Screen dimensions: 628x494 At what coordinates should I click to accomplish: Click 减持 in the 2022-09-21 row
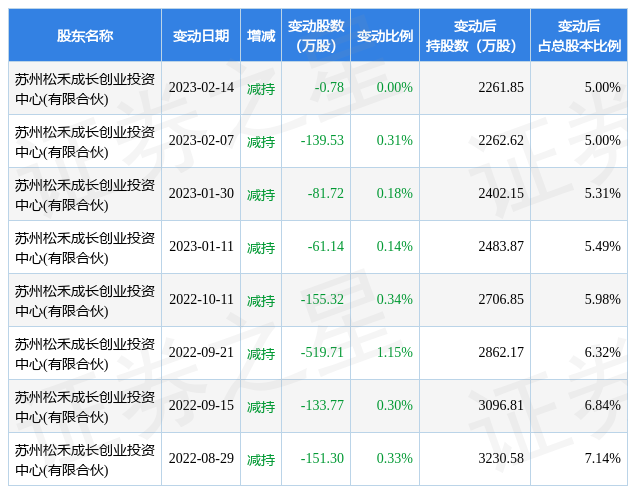(x=261, y=353)
